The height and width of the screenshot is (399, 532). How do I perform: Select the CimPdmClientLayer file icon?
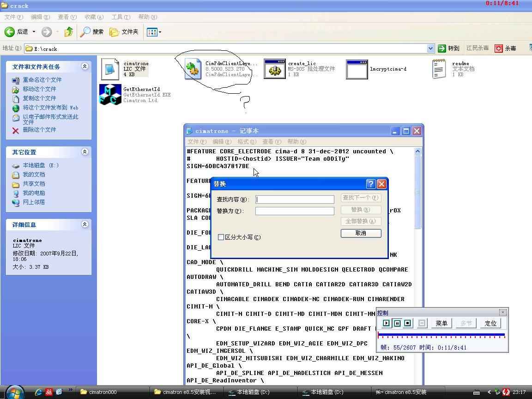point(193,69)
